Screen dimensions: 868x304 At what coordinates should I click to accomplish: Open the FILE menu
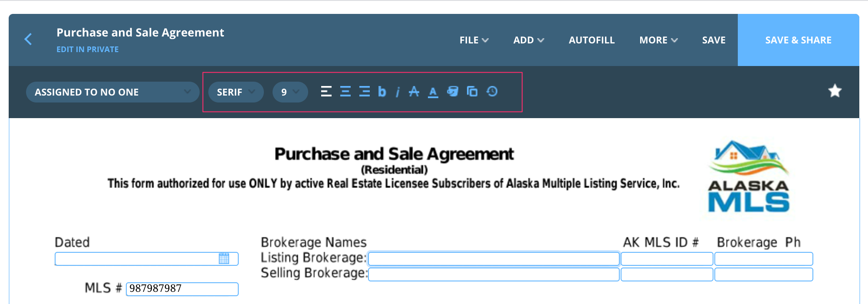coord(474,40)
